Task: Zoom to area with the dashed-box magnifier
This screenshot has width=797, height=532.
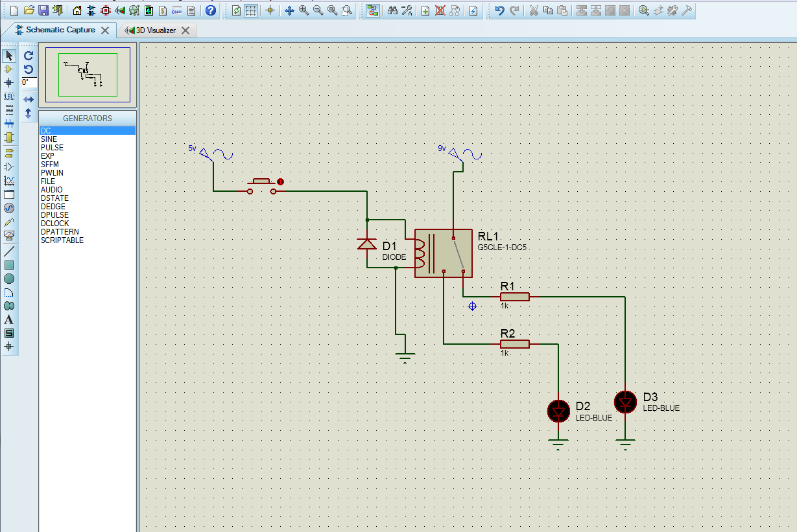Action: 347,10
